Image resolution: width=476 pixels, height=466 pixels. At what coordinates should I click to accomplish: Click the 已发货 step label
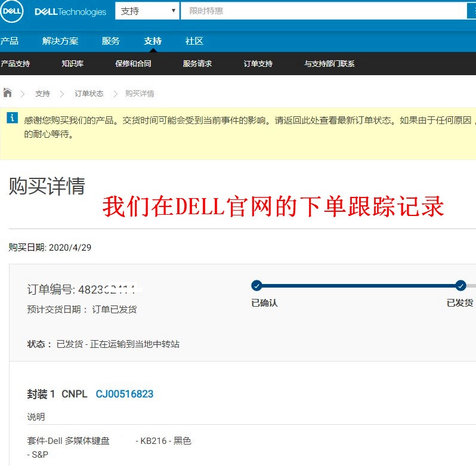pos(460,303)
